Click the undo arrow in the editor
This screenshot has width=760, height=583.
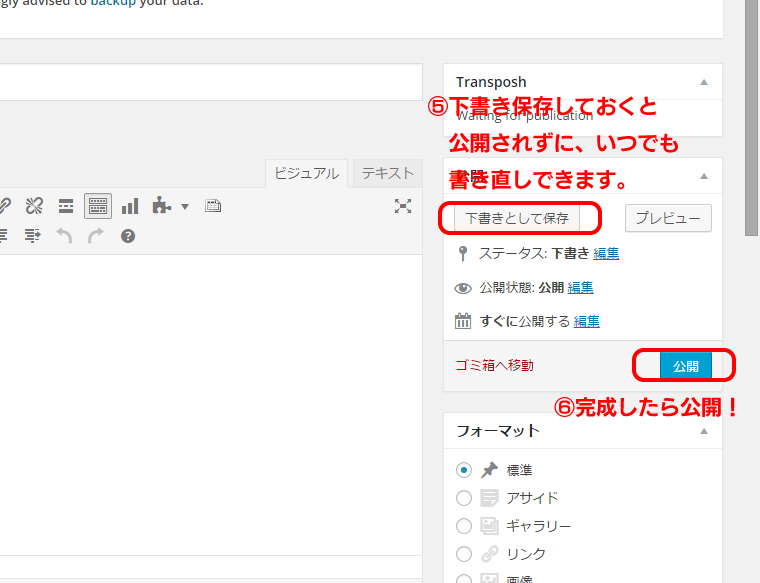coord(64,236)
